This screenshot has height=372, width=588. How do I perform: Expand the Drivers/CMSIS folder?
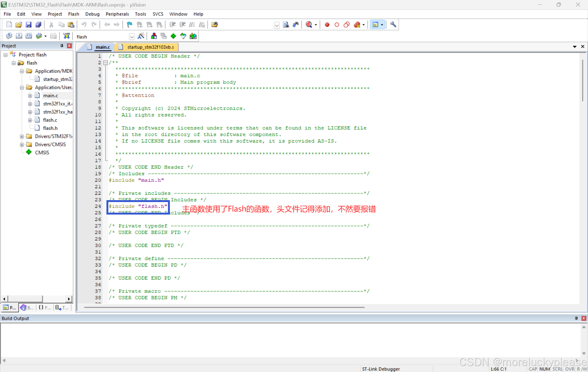click(22, 144)
